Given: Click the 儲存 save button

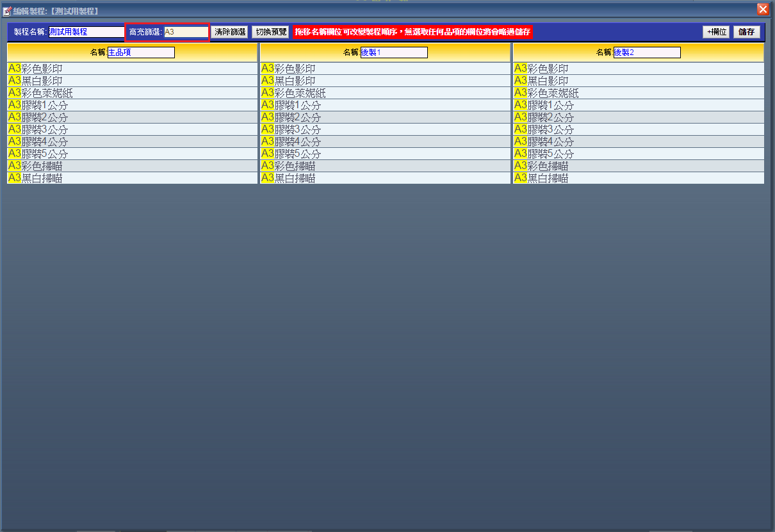Looking at the screenshot, I should point(746,31).
